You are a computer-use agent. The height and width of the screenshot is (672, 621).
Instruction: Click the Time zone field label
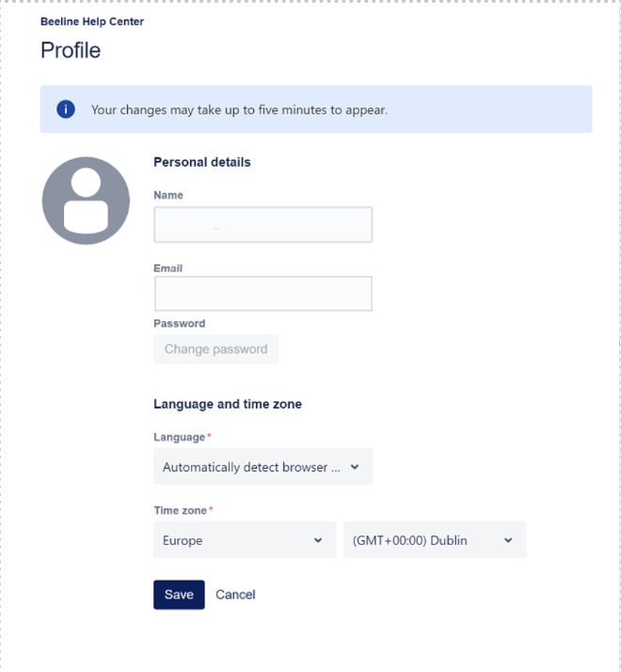182,510
